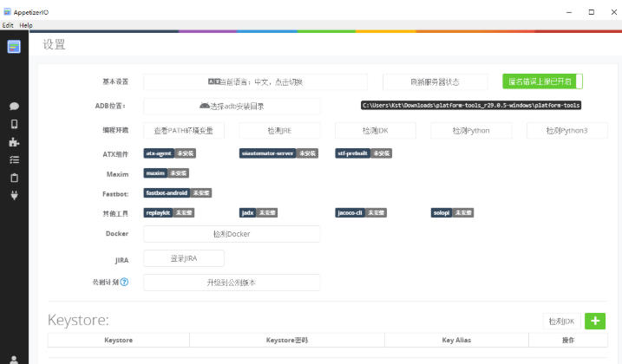Choose the adb installation directory
Screen dimensions: 622x364
pos(232,107)
